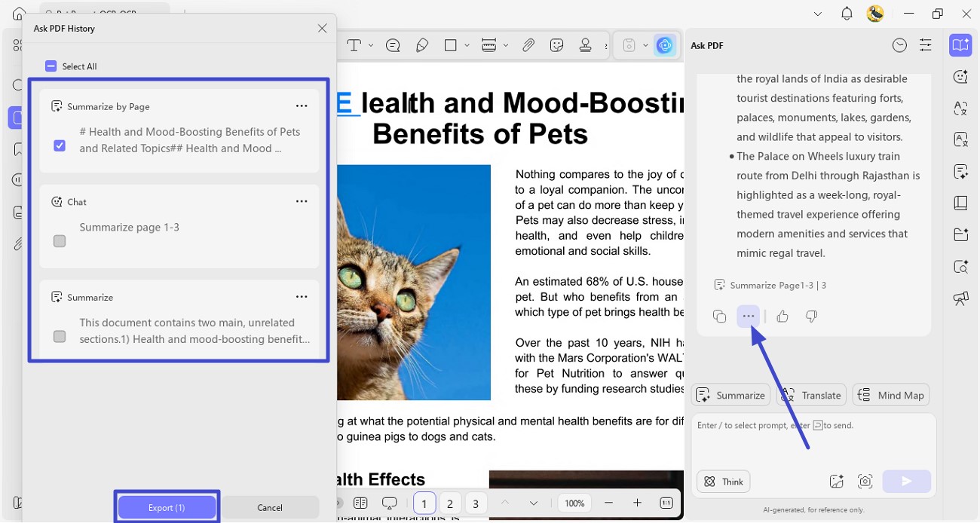980x523 pixels.
Task: Click the AI folder icon in right sidebar
Action: click(960, 234)
